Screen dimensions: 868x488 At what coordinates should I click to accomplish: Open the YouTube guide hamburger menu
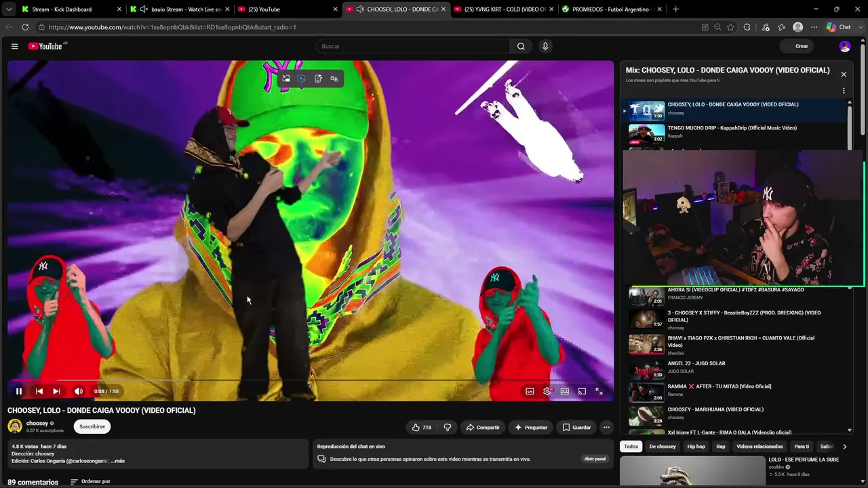pyautogui.click(x=14, y=46)
